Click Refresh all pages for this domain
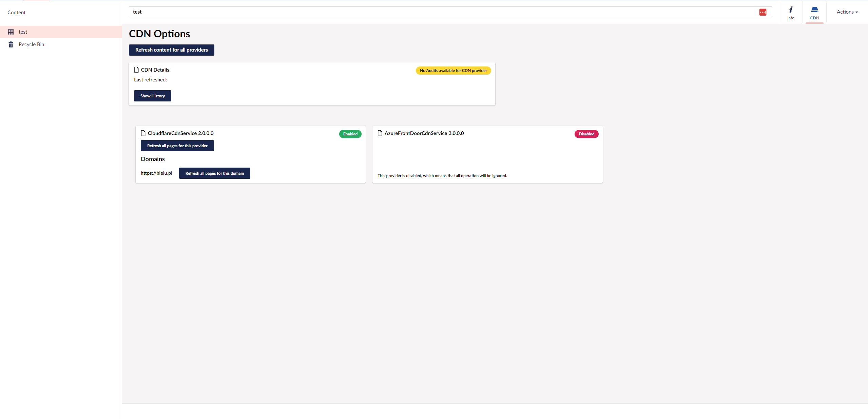Viewport: 868px width, 419px height. pyautogui.click(x=214, y=173)
